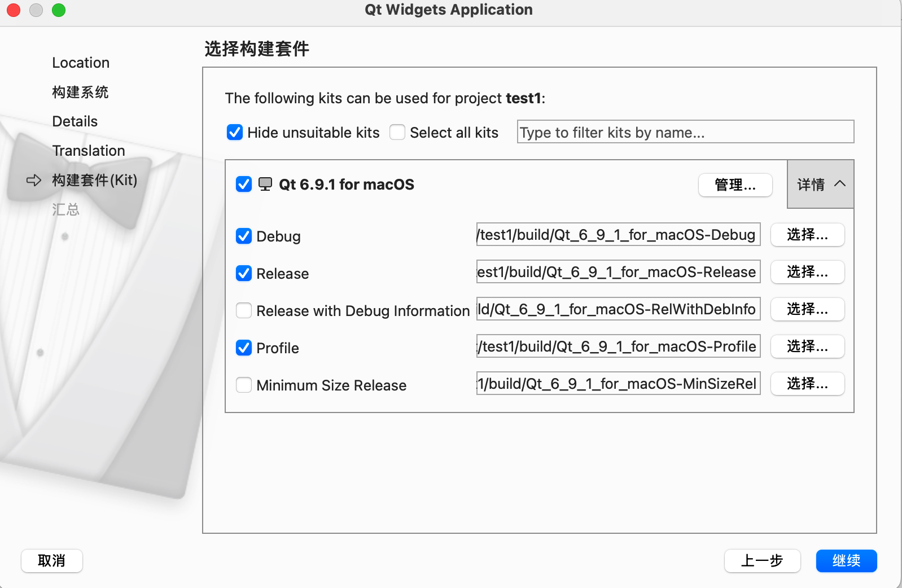
Task: Select the 汇总 summary step
Action: point(65,209)
